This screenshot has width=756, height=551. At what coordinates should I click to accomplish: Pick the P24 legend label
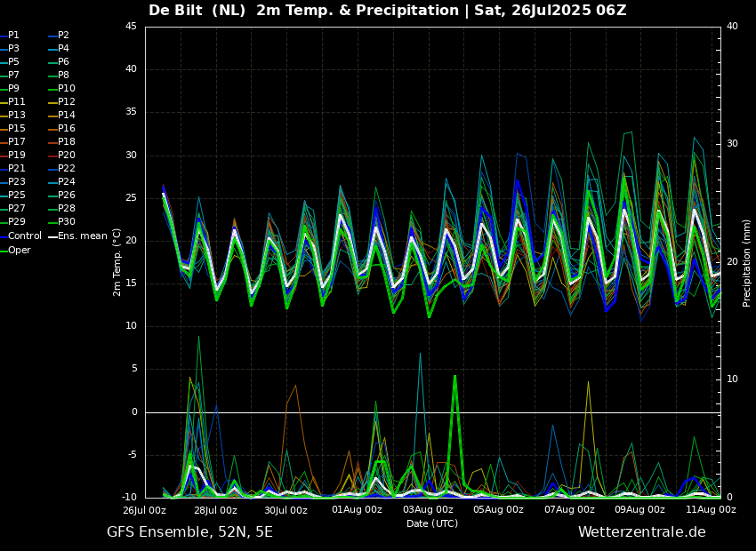pos(61,181)
